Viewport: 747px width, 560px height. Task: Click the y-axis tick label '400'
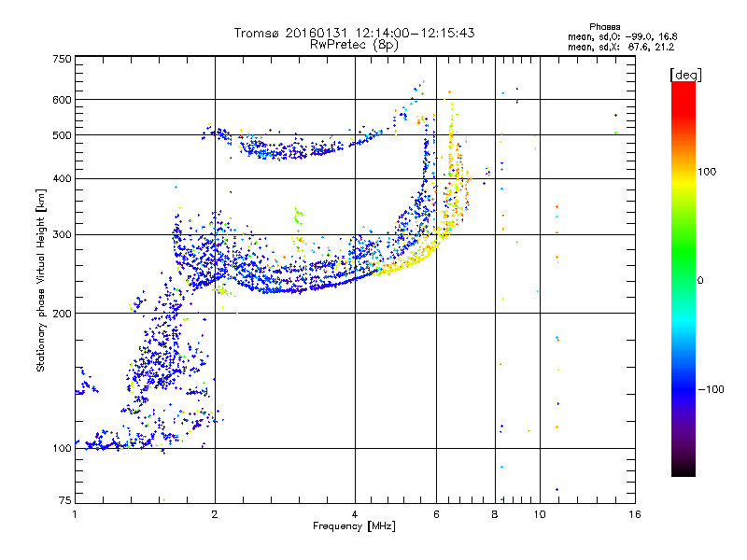(62, 179)
